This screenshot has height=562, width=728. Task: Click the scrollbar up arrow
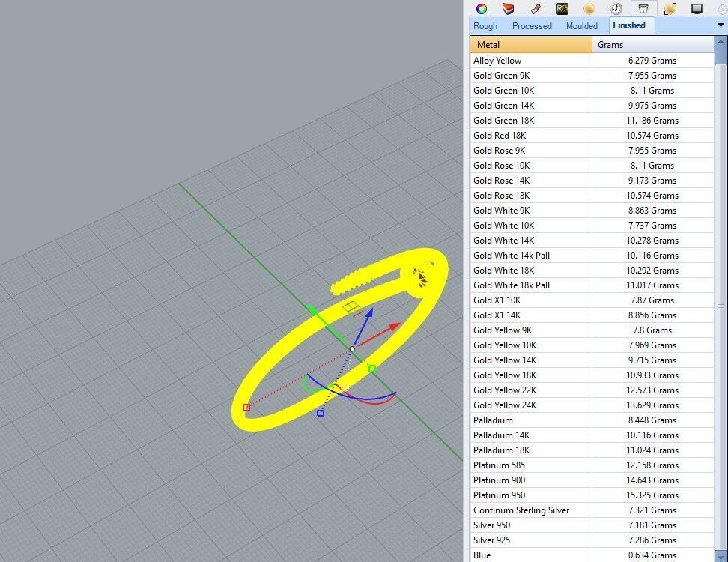point(721,42)
